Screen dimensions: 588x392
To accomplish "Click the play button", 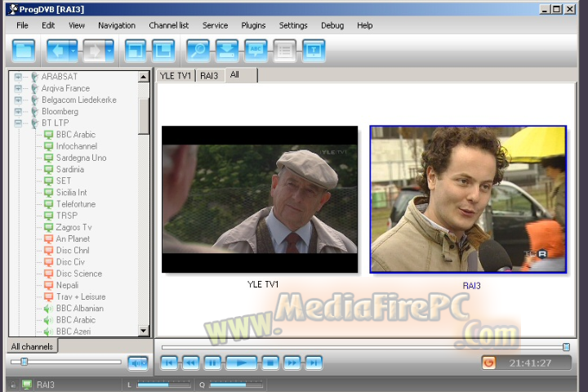I will click(x=242, y=363).
